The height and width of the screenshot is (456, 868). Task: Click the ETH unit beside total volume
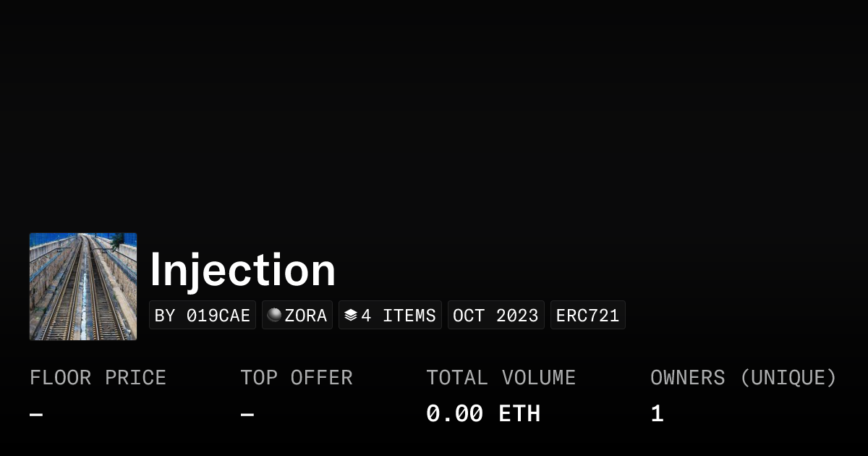pyautogui.click(x=519, y=414)
